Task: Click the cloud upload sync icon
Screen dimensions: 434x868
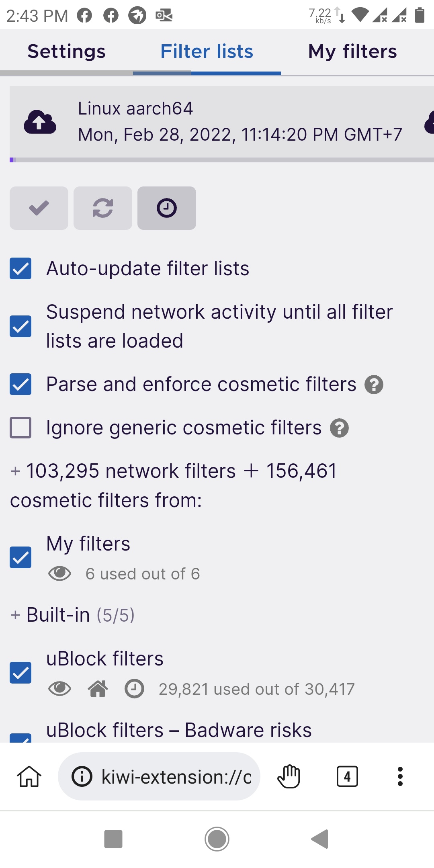Action: click(x=39, y=123)
